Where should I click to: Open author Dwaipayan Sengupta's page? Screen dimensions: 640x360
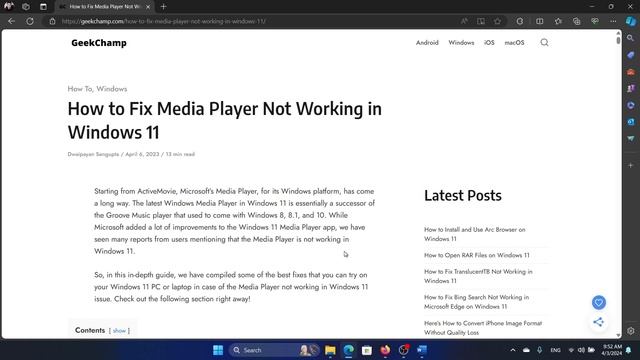[x=93, y=154]
